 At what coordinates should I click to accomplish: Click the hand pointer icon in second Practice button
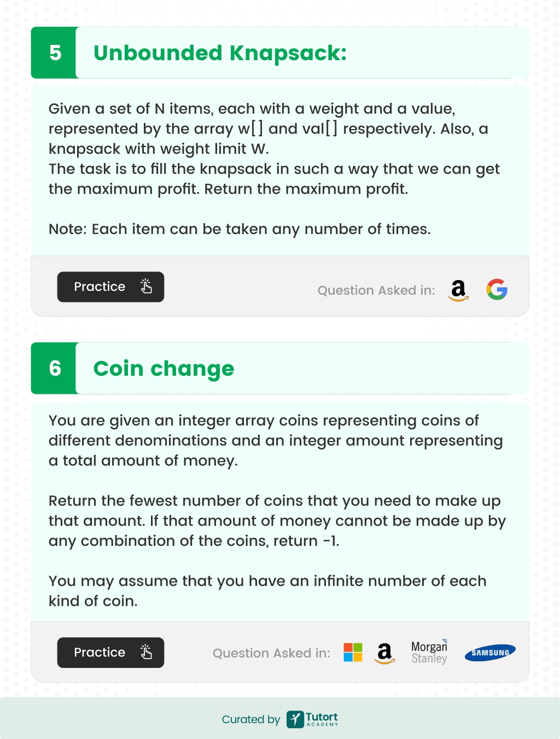(146, 652)
